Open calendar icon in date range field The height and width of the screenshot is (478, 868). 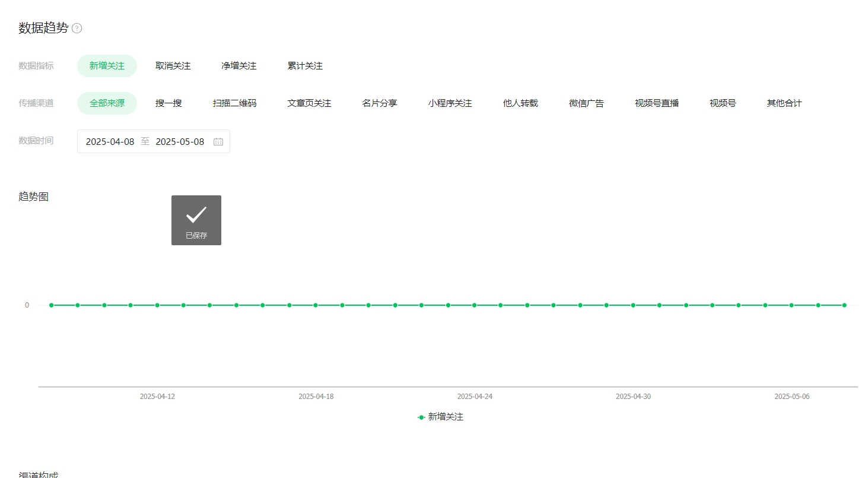218,142
